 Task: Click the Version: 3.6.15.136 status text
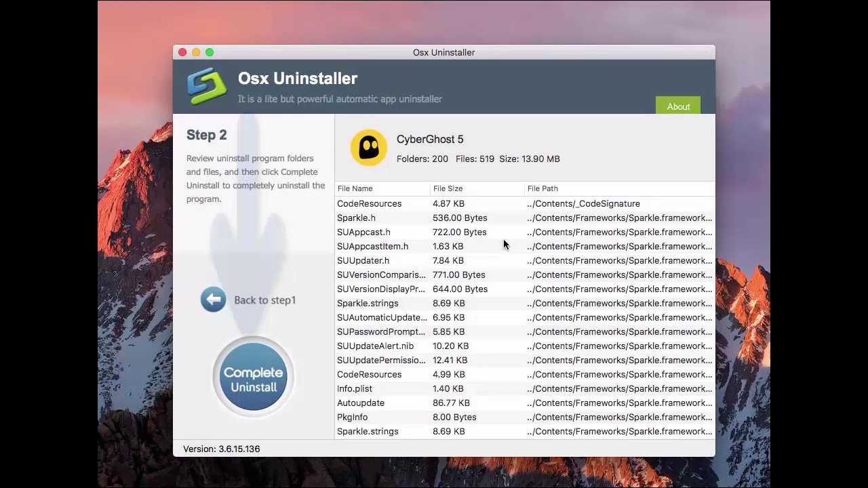coord(221,449)
